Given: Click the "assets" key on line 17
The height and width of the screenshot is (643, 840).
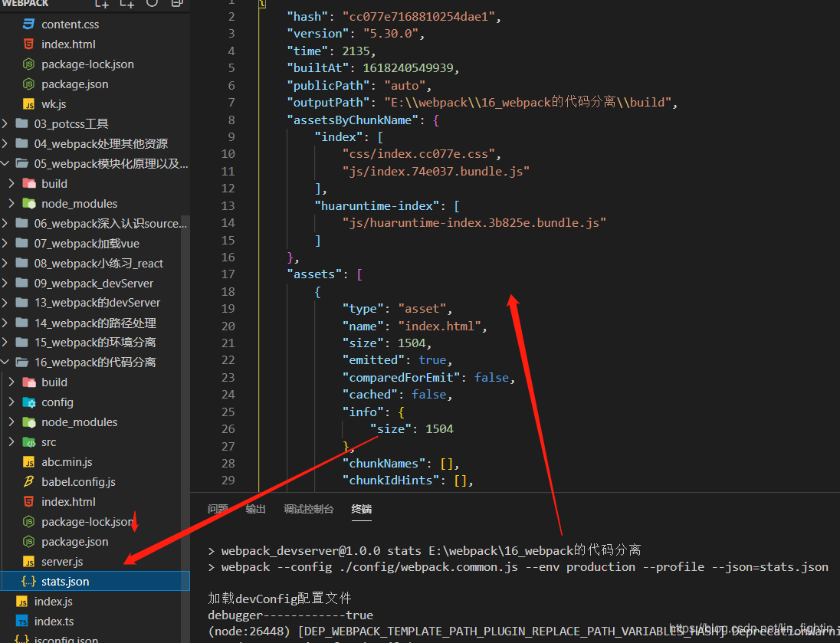Looking at the screenshot, I should [x=314, y=274].
